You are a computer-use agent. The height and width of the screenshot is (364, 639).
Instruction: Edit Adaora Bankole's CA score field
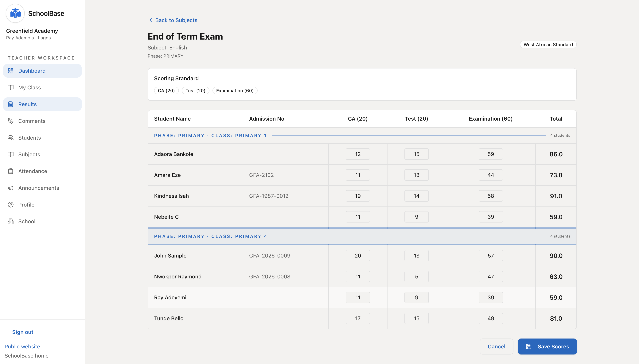point(357,154)
